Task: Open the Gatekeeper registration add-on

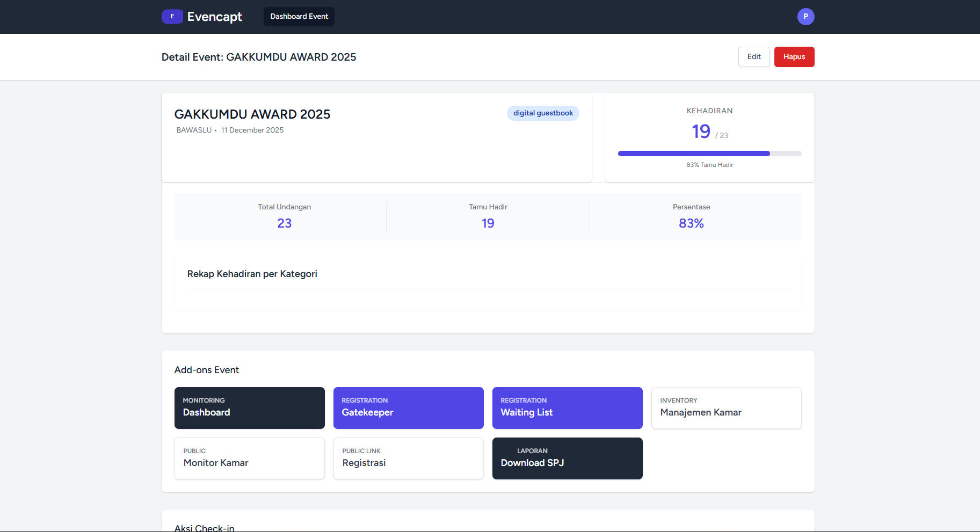Action: click(x=408, y=408)
